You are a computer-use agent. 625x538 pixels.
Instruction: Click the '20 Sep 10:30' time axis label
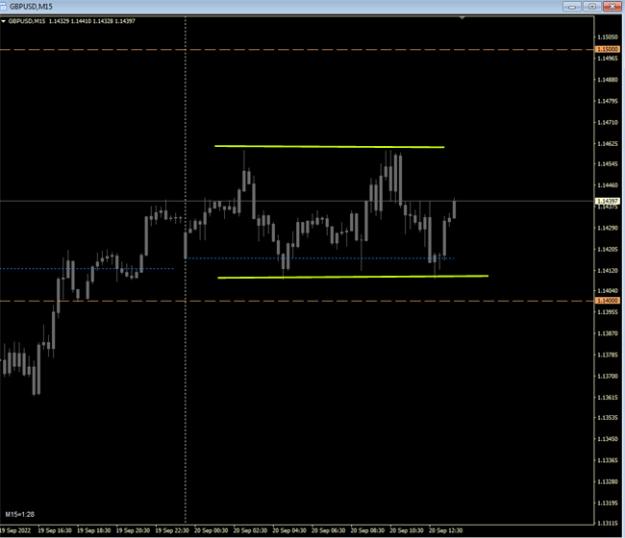coord(406,531)
